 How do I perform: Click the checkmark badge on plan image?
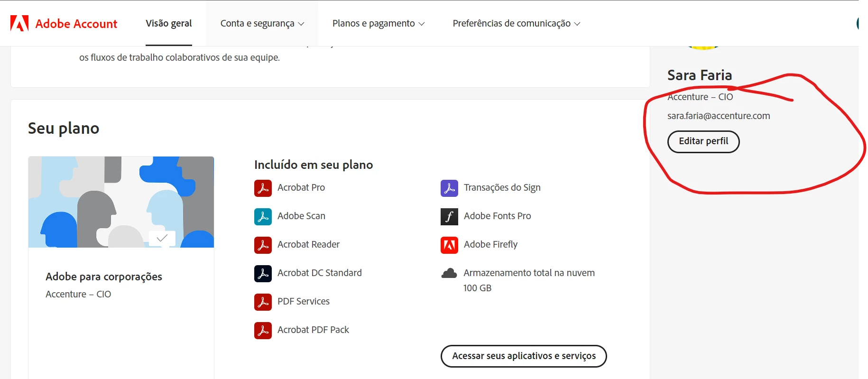tap(162, 238)
